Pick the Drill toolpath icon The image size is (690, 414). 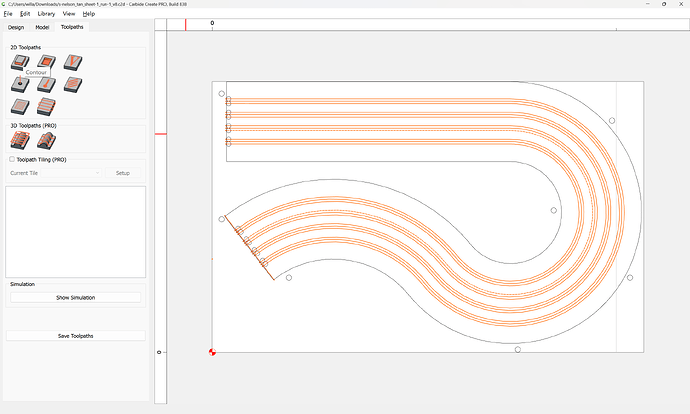20,84
